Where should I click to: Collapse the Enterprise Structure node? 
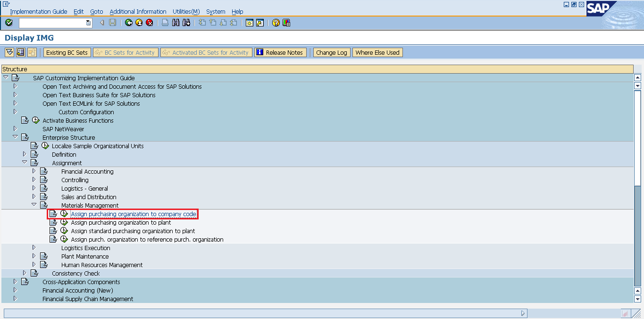coord(15,137)
